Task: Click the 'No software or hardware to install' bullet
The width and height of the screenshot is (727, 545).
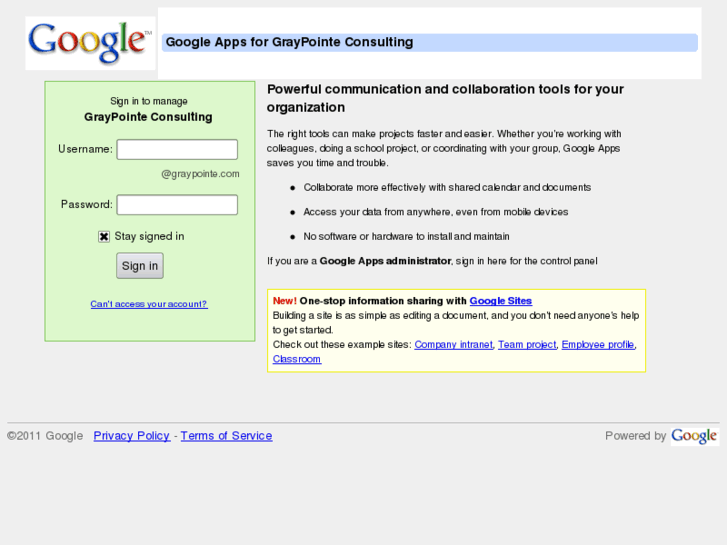Action: [406, 237]
